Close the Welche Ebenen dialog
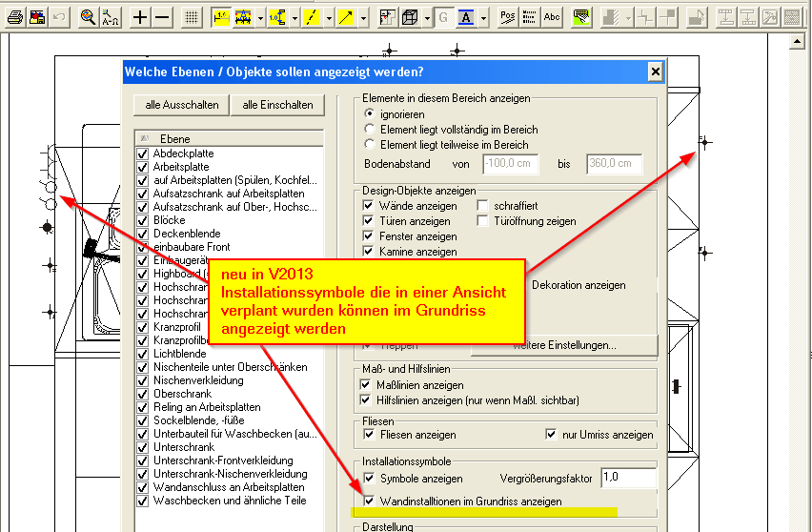812x532 pixels. point(655,72)
